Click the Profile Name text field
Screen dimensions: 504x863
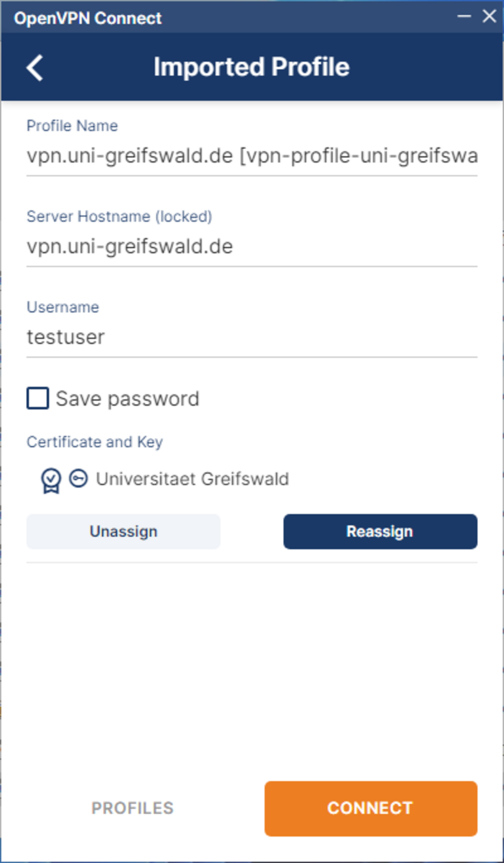pos(252,156)
